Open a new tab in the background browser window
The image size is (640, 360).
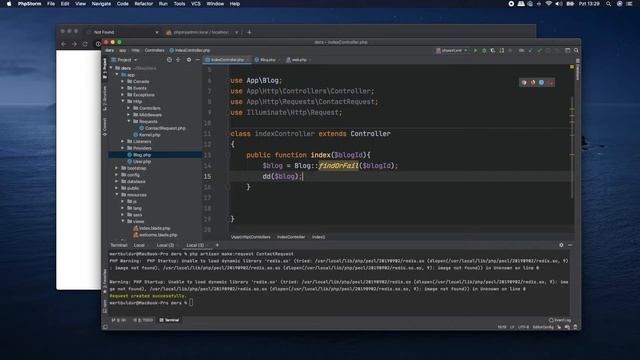pos(249,32)
